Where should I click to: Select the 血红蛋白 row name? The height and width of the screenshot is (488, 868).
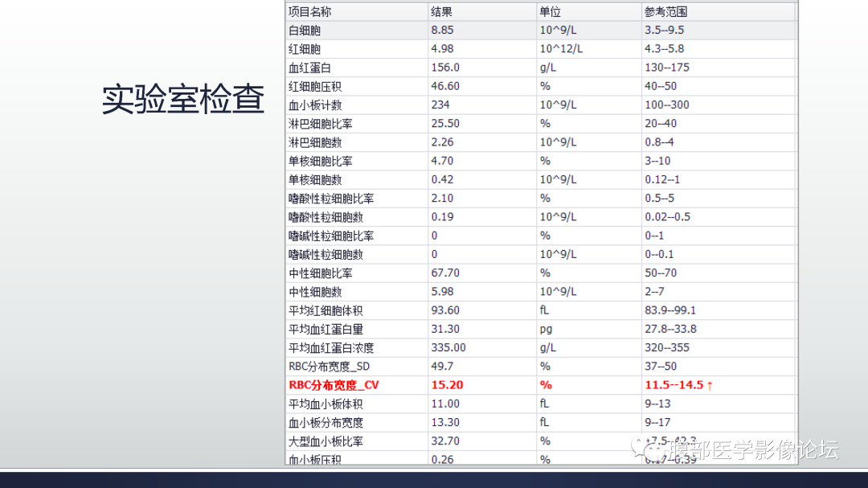pos(310,68)
